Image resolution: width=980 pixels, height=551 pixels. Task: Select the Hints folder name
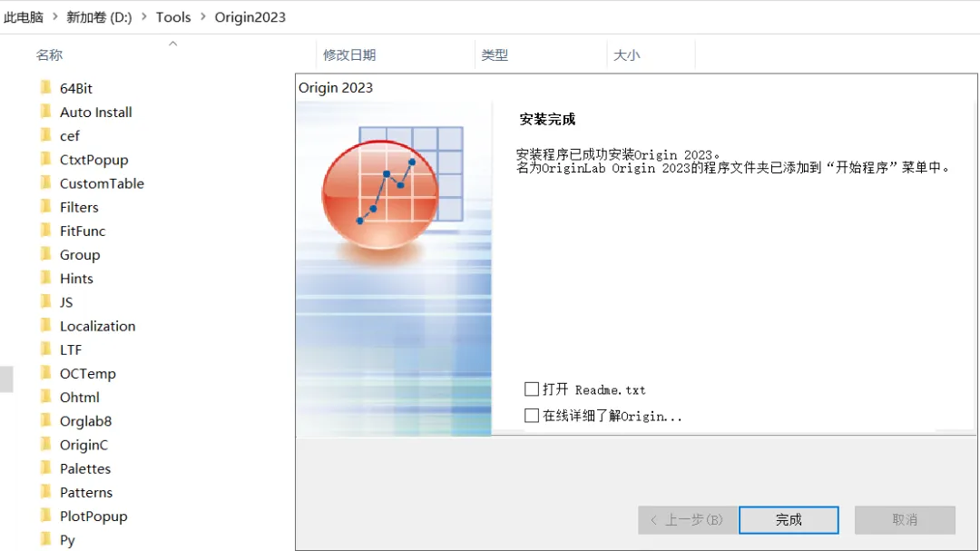(x=76, y=279)
